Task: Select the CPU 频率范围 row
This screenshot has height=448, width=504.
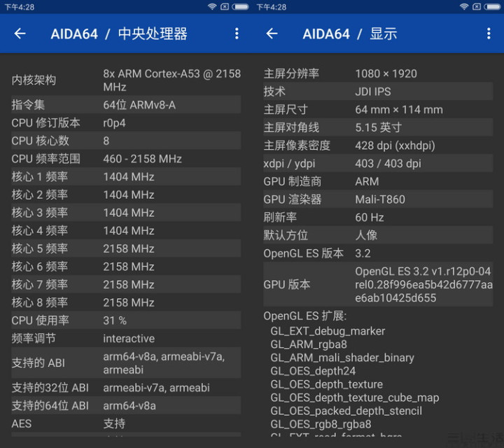Action: pos(126,159)
